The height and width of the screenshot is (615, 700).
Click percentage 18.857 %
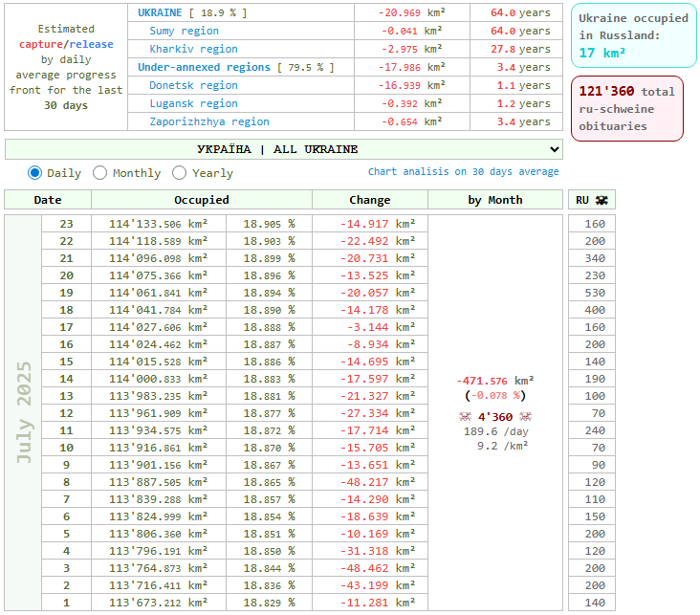coord(269,499)
